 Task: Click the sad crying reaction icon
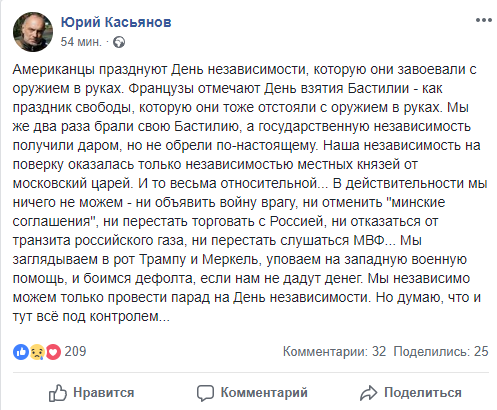coord(37,352)
